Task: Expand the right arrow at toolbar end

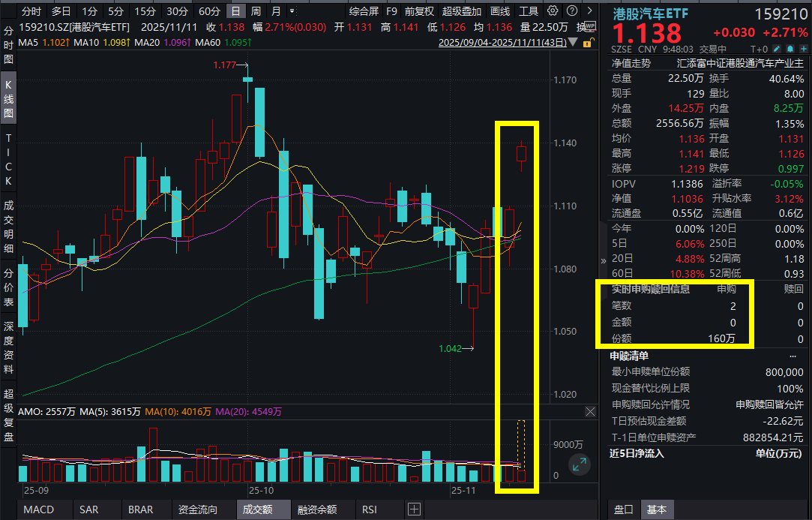Action: point(591,11)
